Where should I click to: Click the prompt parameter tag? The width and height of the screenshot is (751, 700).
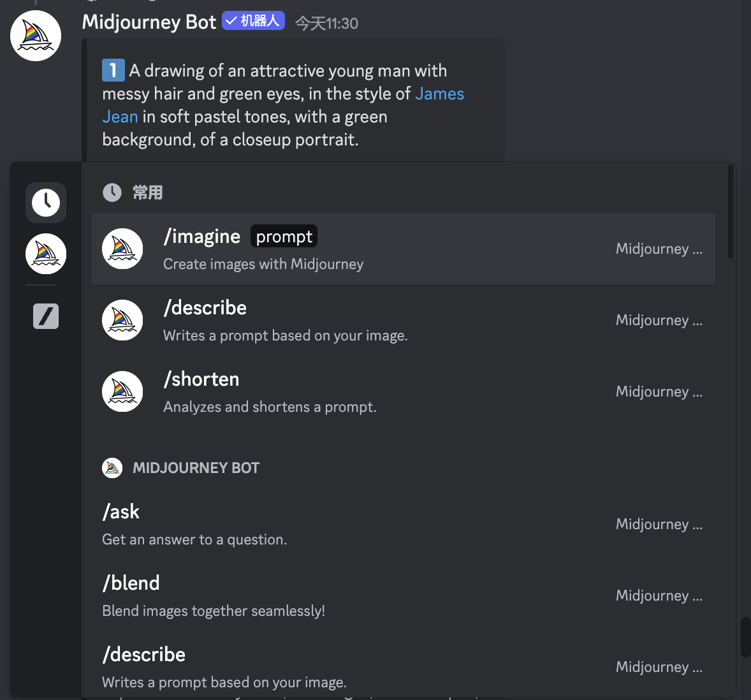(x=284, y=237)
